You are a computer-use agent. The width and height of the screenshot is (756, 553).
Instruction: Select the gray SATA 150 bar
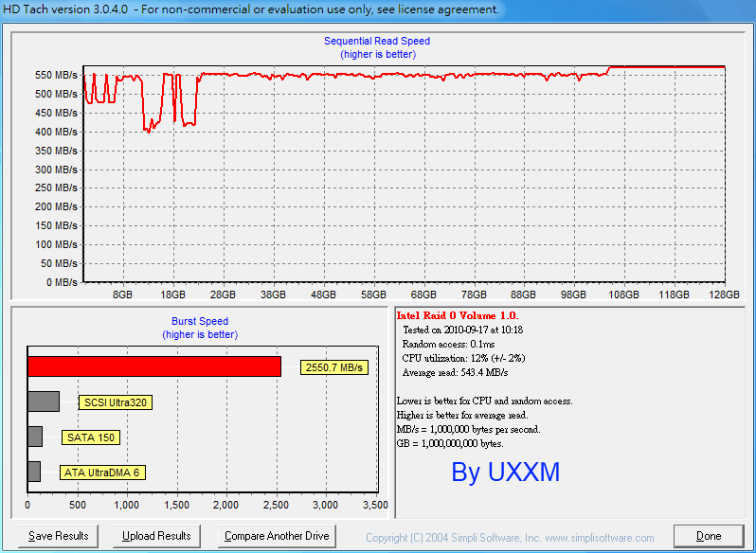(35, 437)
